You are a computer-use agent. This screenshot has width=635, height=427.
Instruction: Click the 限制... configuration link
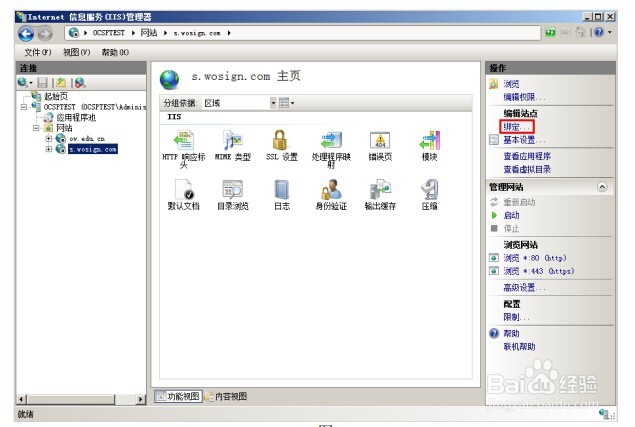(x=516, y=317)
